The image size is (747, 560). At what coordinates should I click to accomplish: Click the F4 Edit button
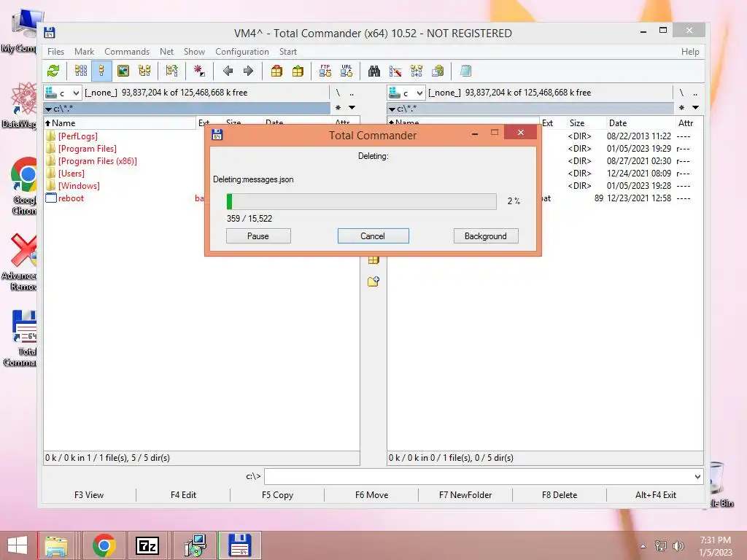[x=183, y=495]
